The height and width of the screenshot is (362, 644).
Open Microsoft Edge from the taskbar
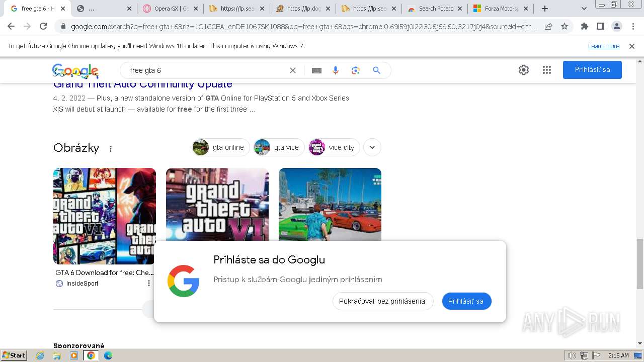click(108, 355)
